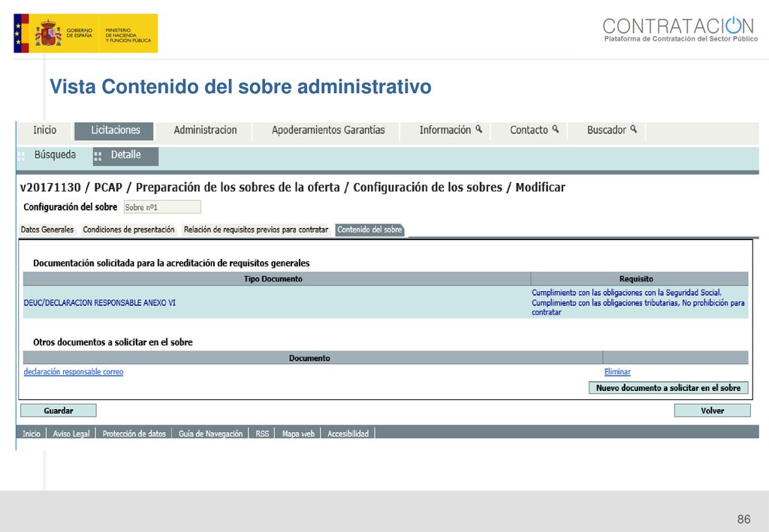Click the Guardar button
The image size is (769, 532).
pyautogui.click(x=59, y=410)
